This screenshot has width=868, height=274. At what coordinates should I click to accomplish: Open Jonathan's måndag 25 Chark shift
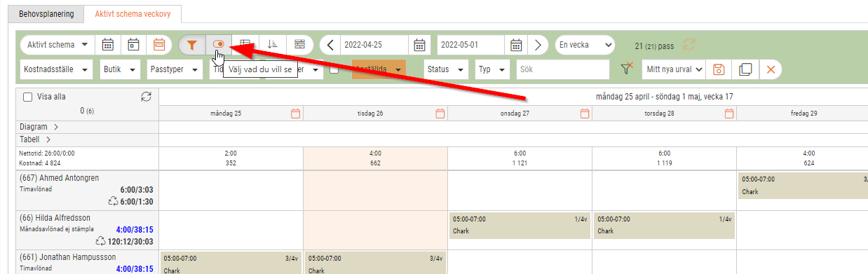[x=231, y=263]
